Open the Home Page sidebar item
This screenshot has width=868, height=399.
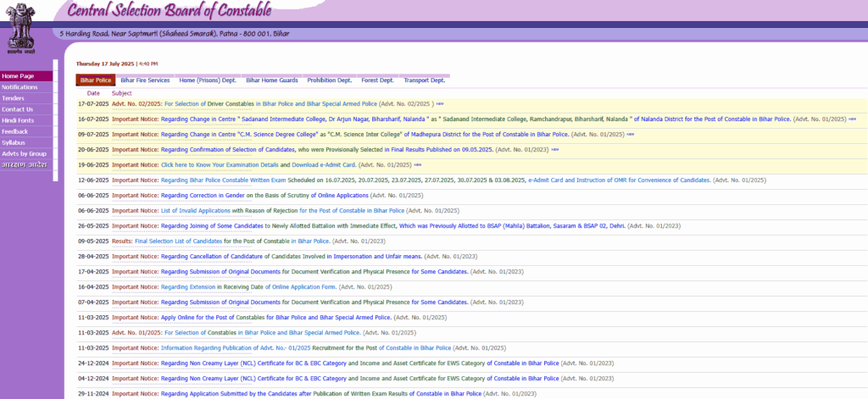click(x=26, y=76)
